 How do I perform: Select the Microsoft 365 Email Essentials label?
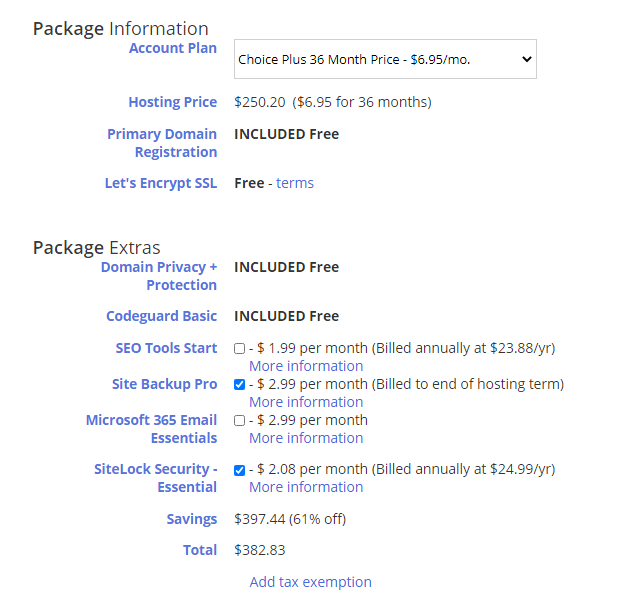click(151, 429)
